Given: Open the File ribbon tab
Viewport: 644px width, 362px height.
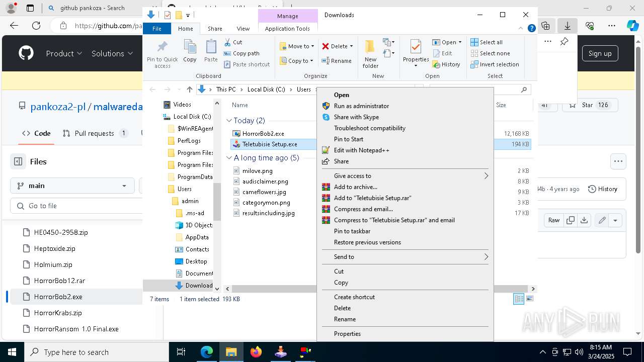Looking at the screenshot, I should point(157,29).
